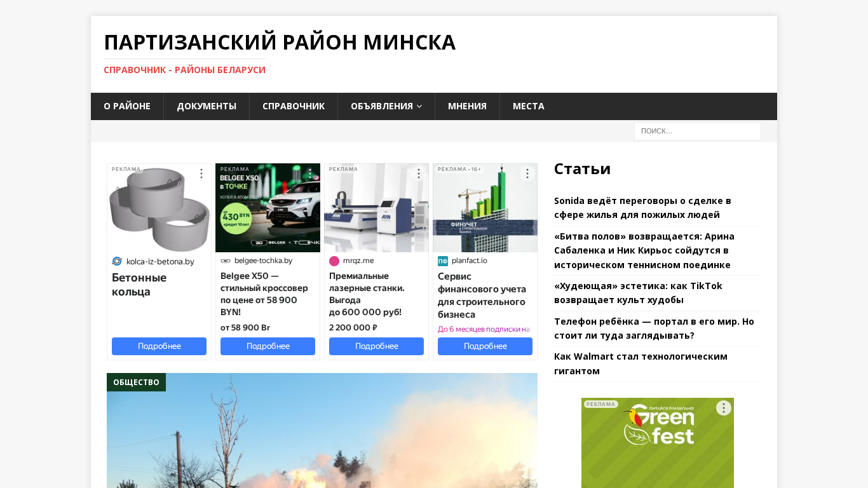Click the До 6 месяцев подписки promo text
Screen dimensions: 868x488
tap(484, 329)
